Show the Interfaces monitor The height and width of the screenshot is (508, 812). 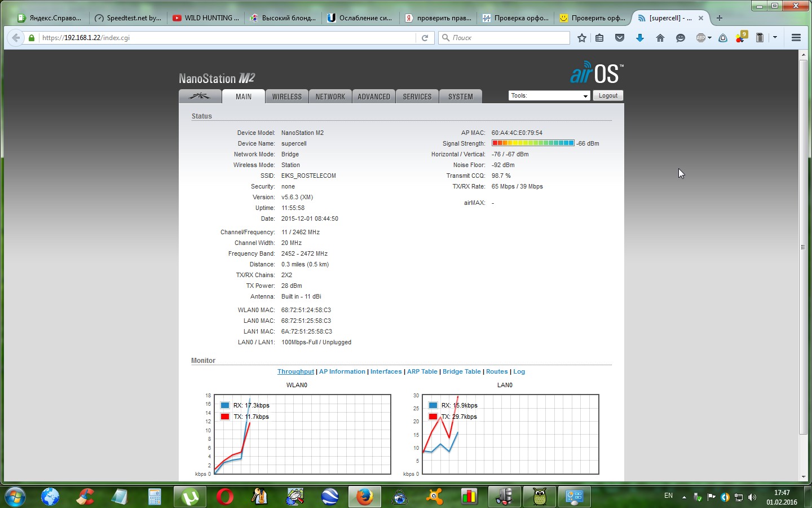[x=386, y=371]
